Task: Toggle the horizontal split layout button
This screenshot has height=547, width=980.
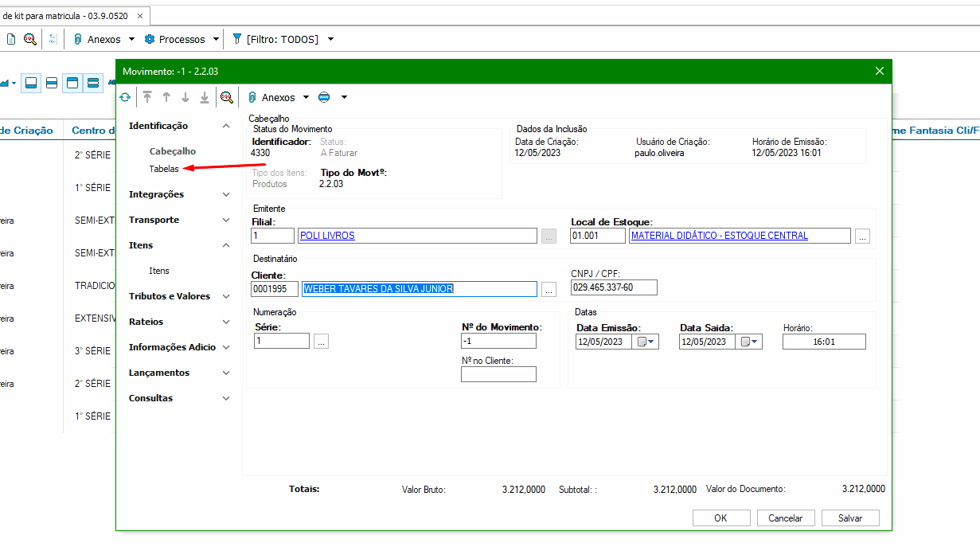Action: 52,83
